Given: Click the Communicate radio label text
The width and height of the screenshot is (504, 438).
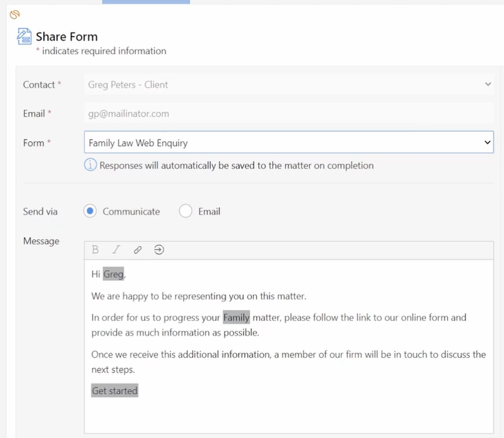Looking at the screenshot, I should click(x=131, y=212).
